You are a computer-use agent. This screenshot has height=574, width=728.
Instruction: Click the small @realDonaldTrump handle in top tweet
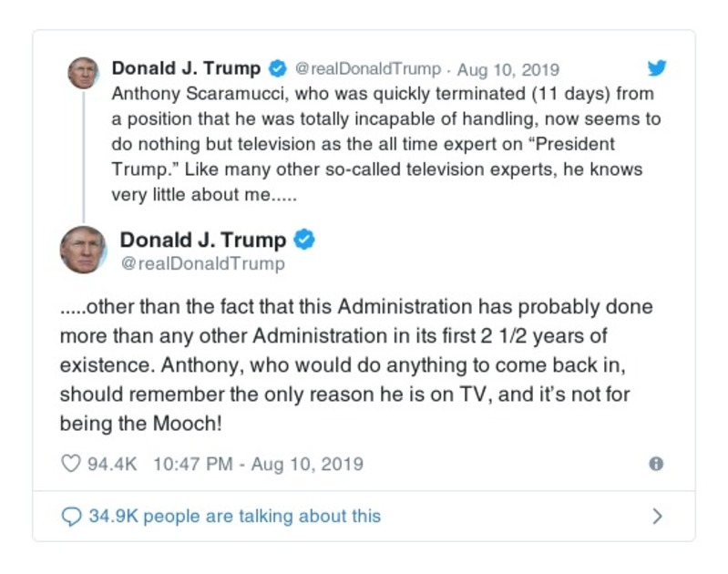point(368,69)
